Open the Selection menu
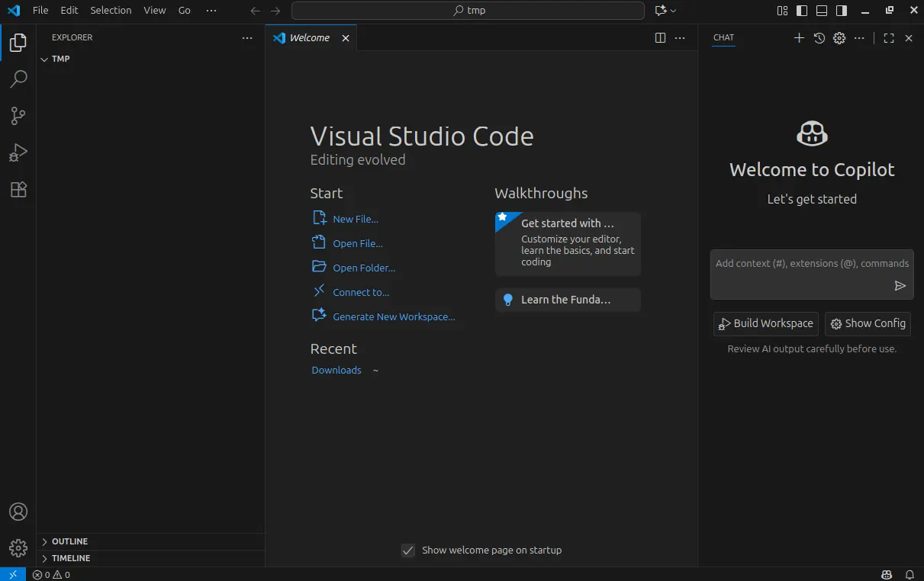 (x=111, y=11)
